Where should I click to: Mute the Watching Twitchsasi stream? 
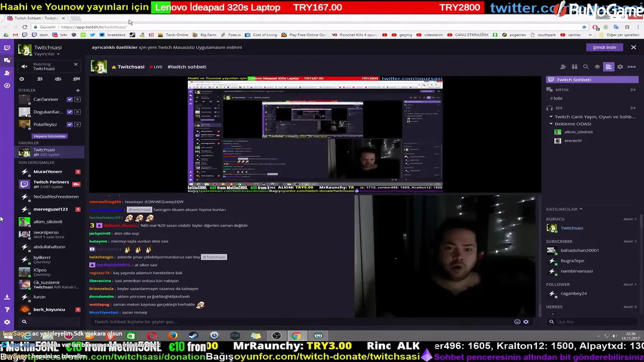click(24, 66)
